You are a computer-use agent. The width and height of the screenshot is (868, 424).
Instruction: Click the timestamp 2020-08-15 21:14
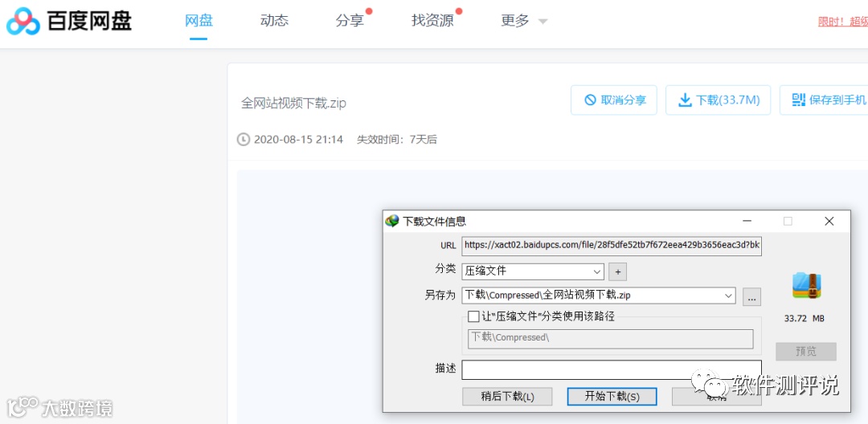[298, 139]
